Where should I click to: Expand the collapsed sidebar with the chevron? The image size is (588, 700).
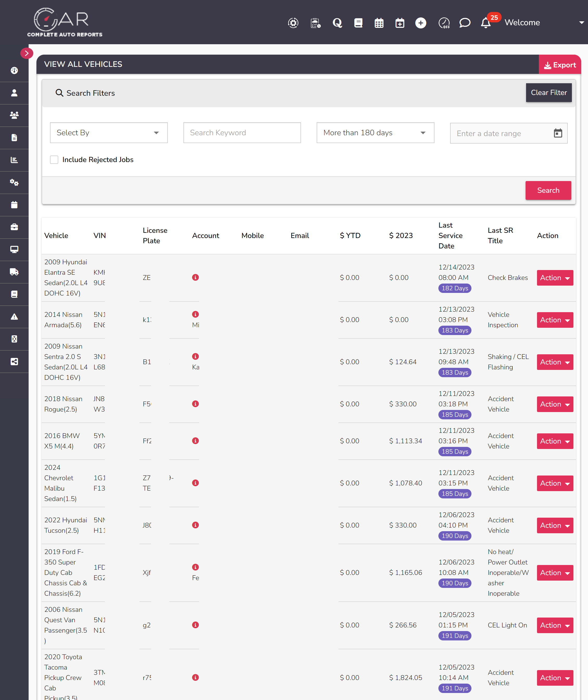27,53
